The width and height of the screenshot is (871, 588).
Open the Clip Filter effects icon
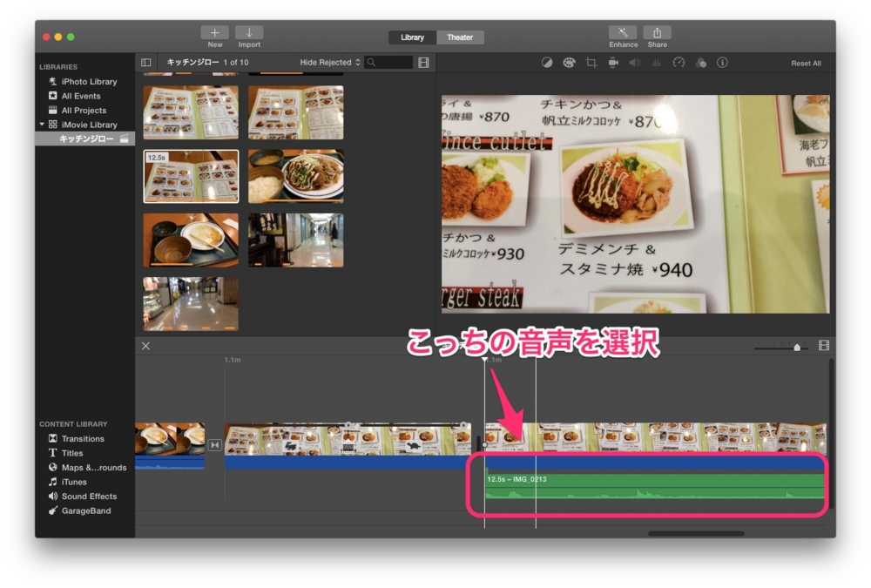702,62
